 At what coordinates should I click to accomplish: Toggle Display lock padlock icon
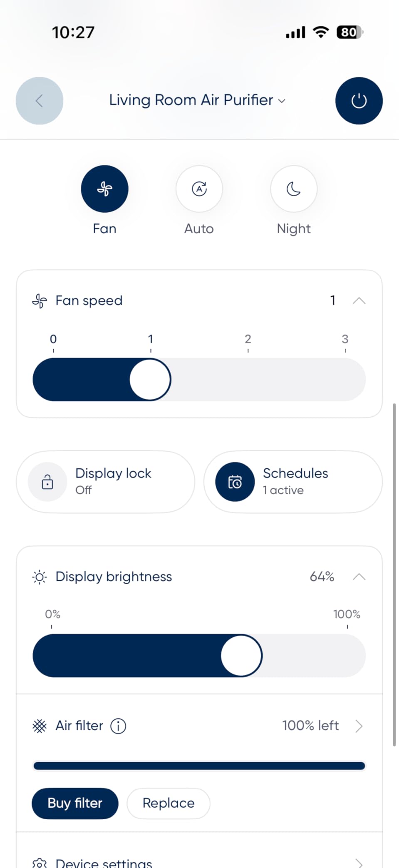point(47,482)
